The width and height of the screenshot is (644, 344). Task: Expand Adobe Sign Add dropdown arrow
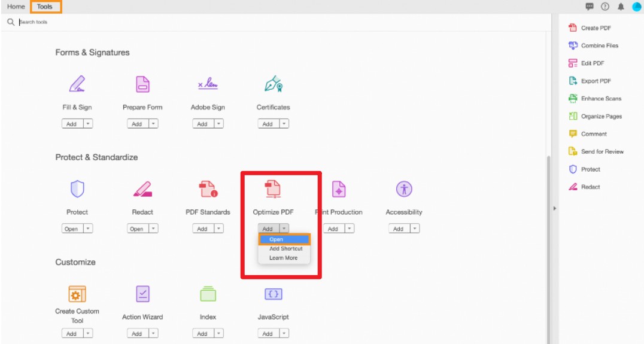(x=219, y=124)
